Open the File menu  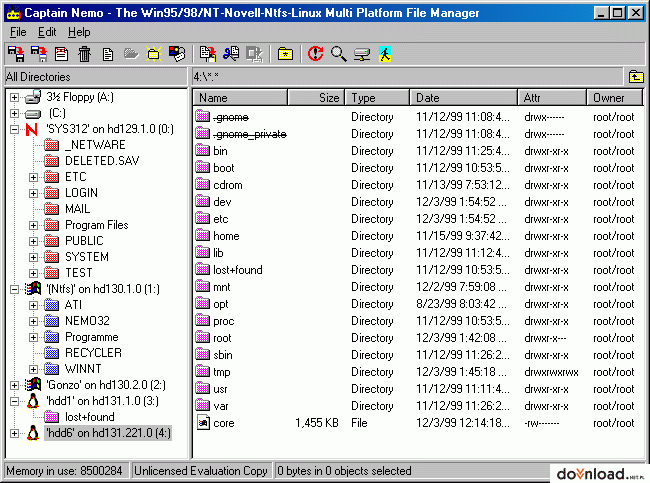(x=18, y=32)
